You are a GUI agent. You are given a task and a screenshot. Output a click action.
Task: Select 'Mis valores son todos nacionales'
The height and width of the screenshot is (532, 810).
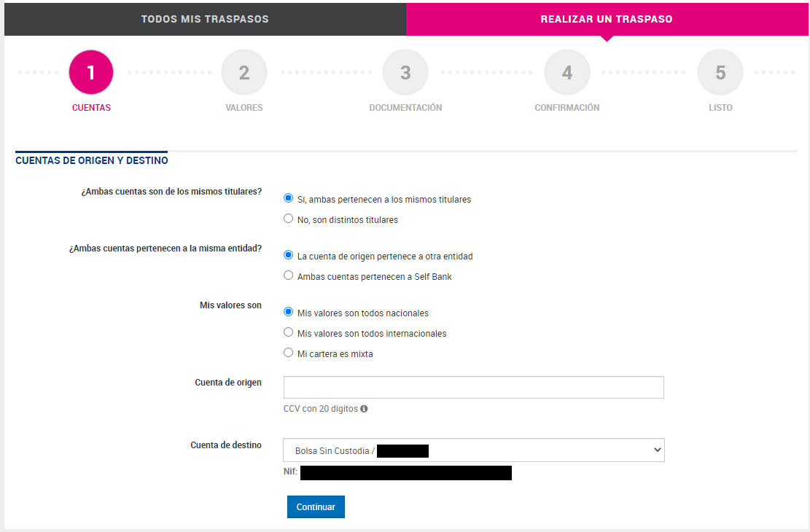289,312
